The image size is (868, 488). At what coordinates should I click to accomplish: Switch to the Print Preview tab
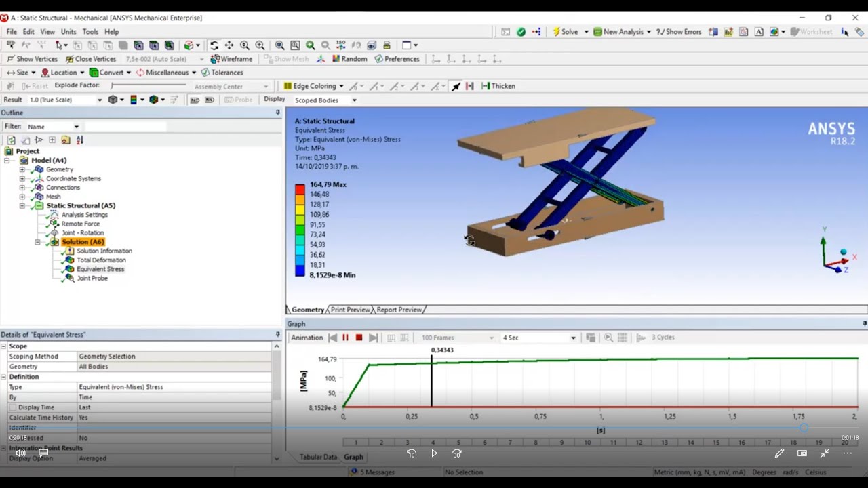pyautogui.click(x=350, y=310)
